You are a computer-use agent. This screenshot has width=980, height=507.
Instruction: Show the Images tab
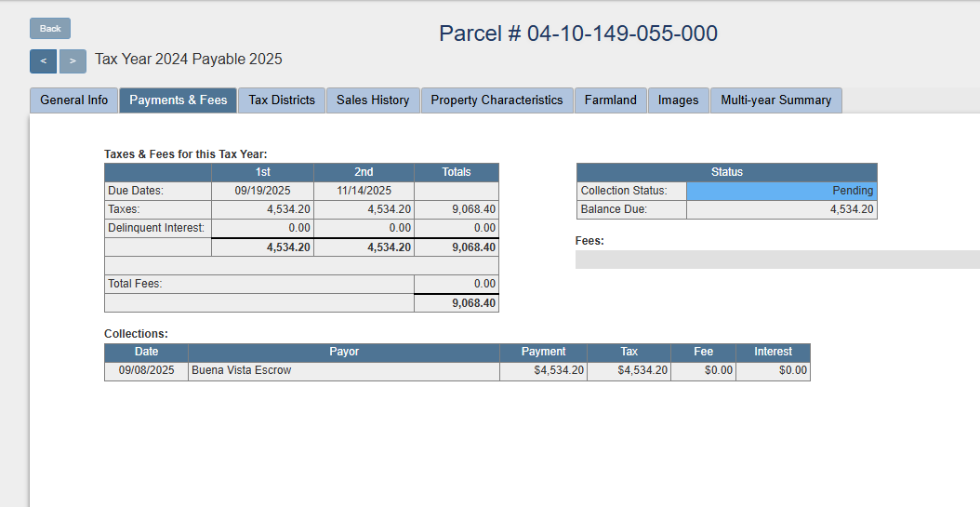(x=679, y=100)
